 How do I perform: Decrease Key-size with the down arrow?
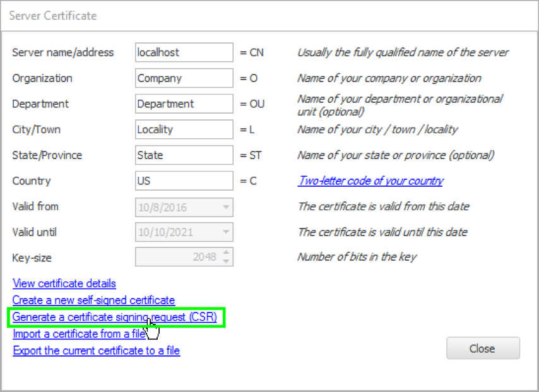227,261
